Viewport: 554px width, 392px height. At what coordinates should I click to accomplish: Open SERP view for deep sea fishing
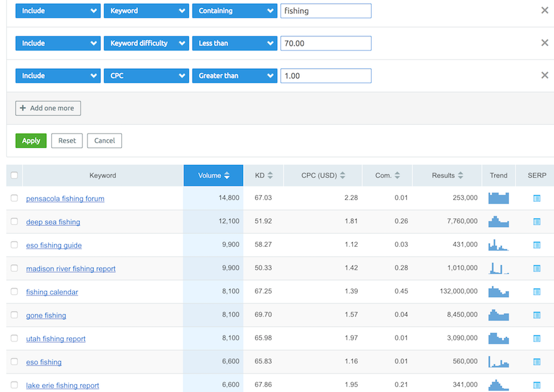tap(537, 222)
